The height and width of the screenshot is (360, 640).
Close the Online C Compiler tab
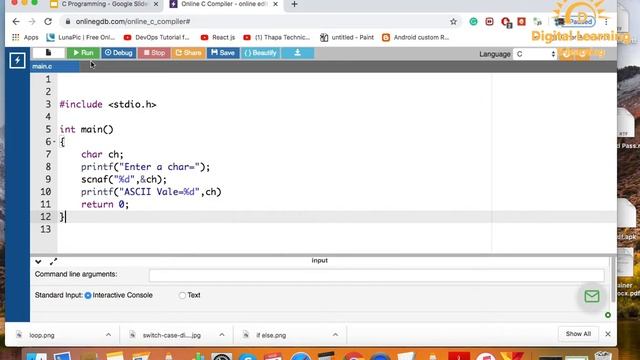(276, 4)
